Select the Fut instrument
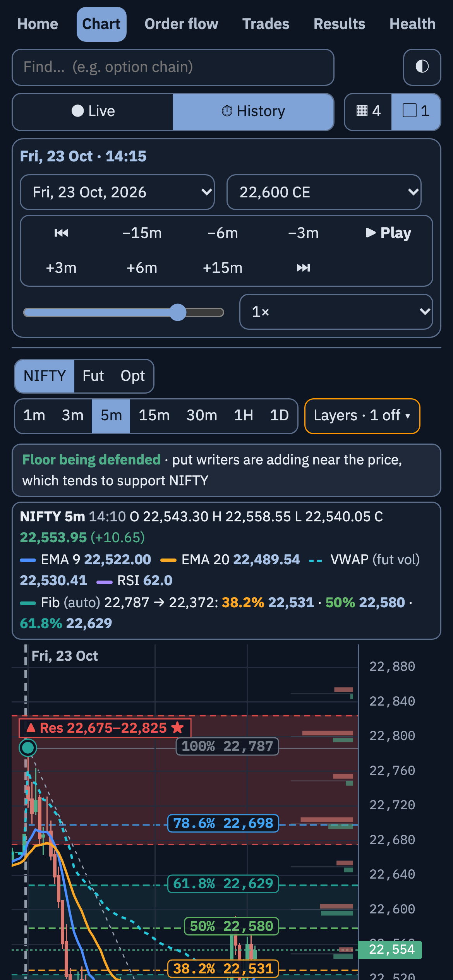This screenshot has height=980, width=453. pos(93,376)
